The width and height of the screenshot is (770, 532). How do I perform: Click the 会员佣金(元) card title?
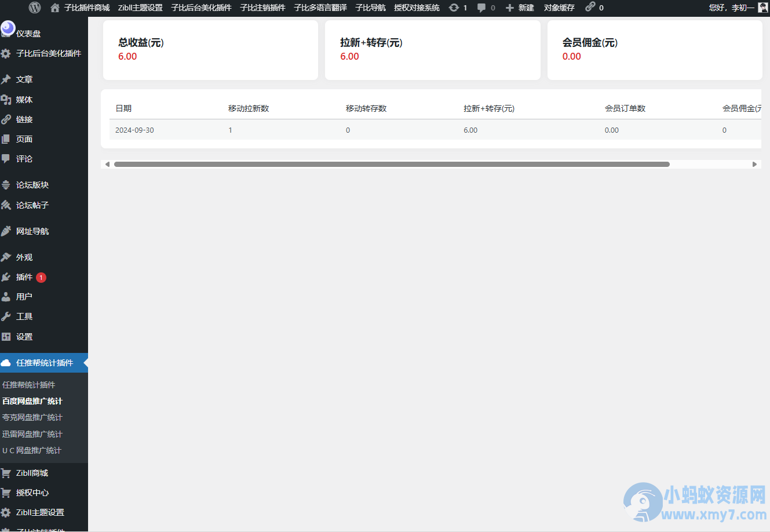pyautogui.click(x=590, y=42)
